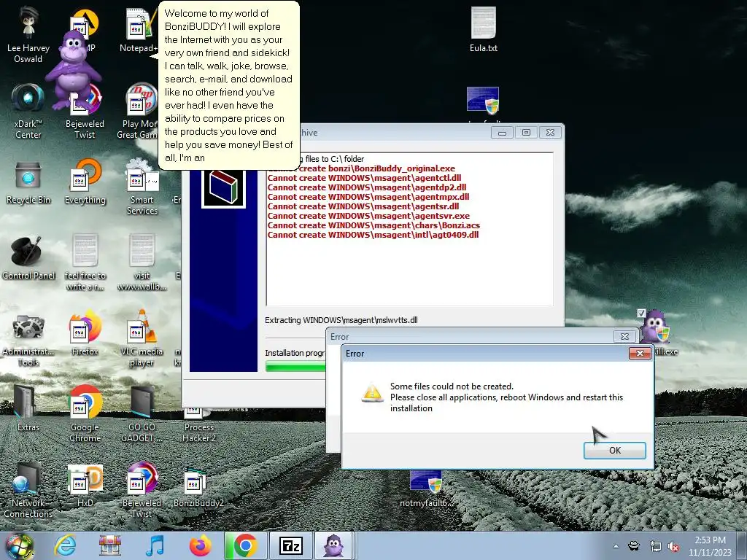747x560 pixels.
Task: Switch to 7-Zip taskbar button
Action: click(290, 545)
